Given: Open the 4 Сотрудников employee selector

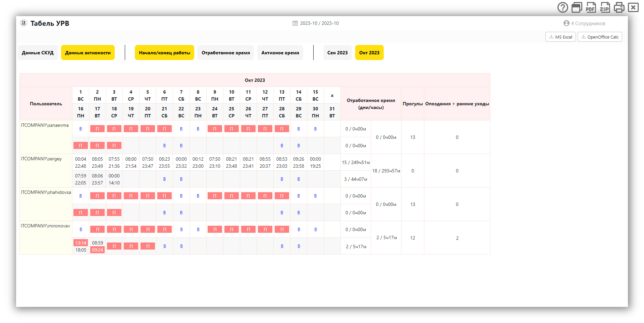Looking at the screenshot, I should click(x=588, y=23).
